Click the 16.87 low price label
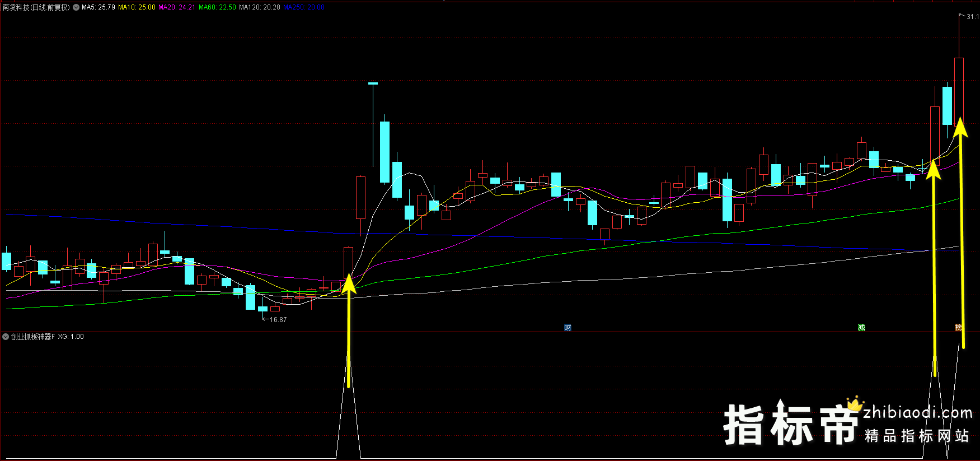980x461 pixels. coord(278,320)
